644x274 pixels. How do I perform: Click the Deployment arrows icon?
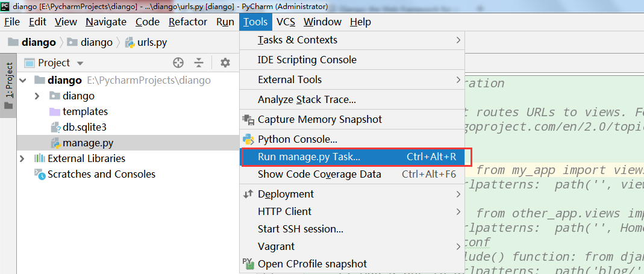248,194
